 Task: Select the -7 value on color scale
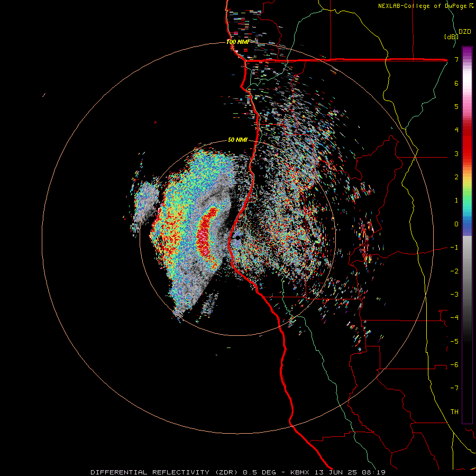coord(454,388)
